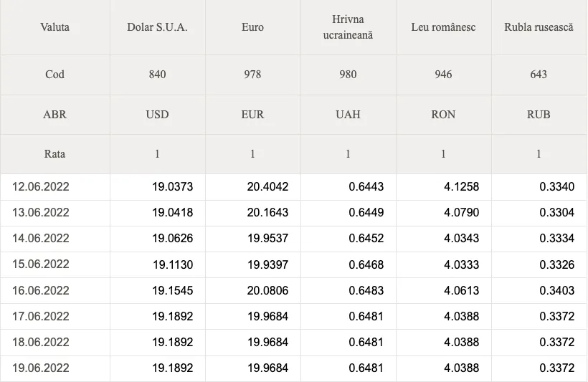The height and width of the screenshot is (382, 588).
Task: Click the currency code 643 cell
Action: [x=539, y=75]
